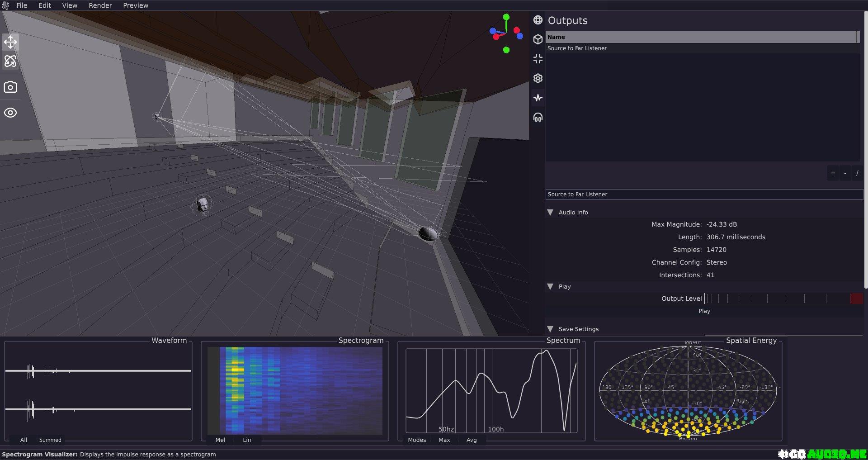Viewport: 868px width, 460px height.
Task: Click the camera screenshot icon
Action: point(10,87)
